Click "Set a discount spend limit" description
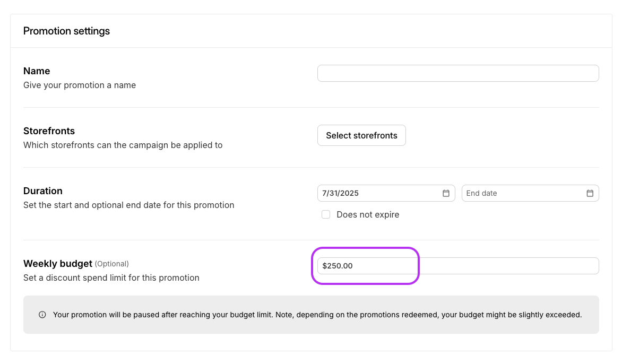Viewport: 622px width, 364px height. pos(111,278)
